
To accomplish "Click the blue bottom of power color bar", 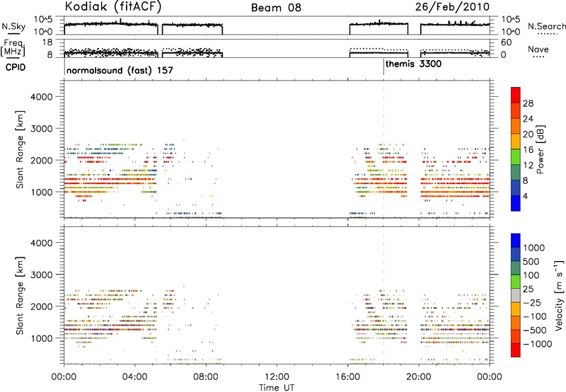I will pos(516,203).
